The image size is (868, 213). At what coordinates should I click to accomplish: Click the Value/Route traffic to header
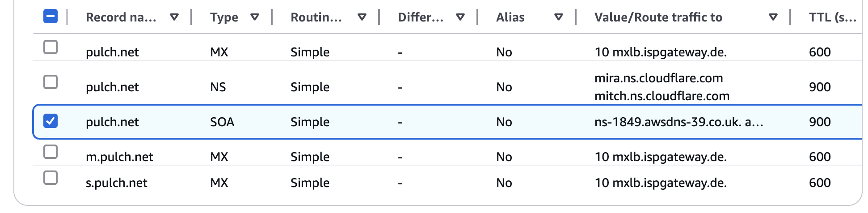658,17
